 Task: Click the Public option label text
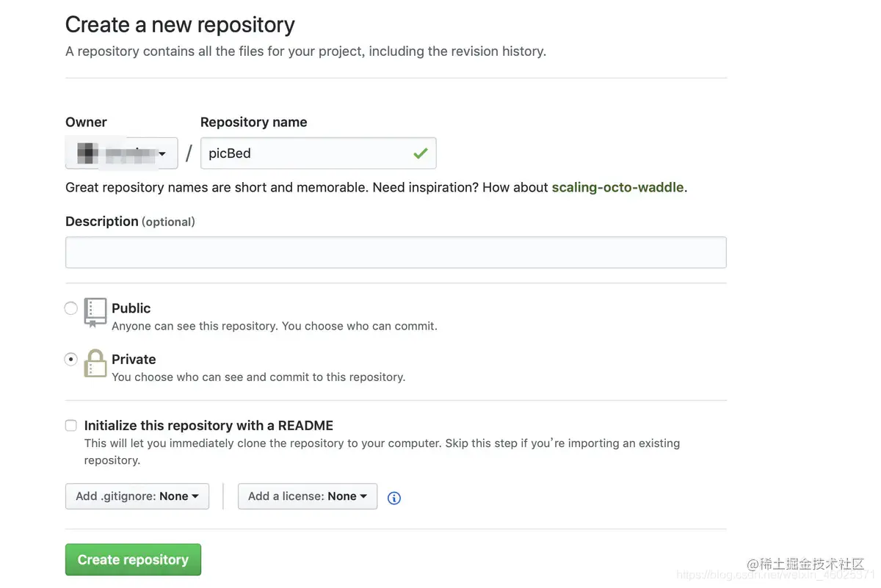(x=131, y=308)
